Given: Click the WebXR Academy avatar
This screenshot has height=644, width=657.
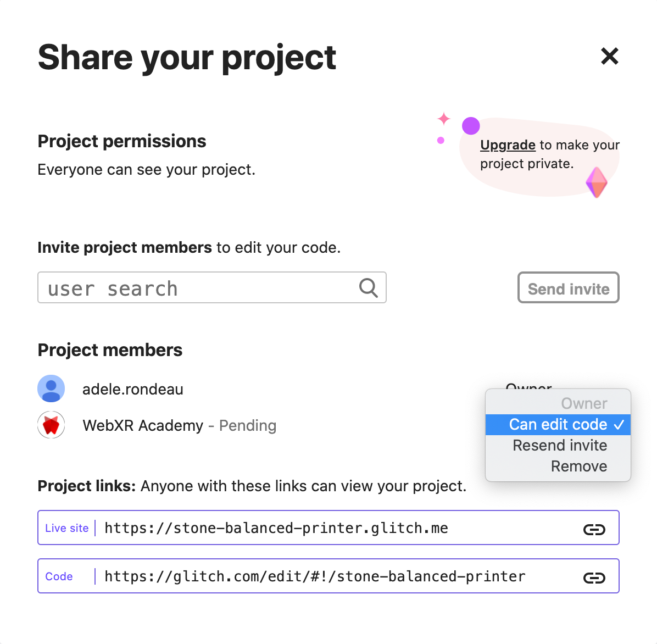Looking at the screenshot, I should [x=51, y=425].
